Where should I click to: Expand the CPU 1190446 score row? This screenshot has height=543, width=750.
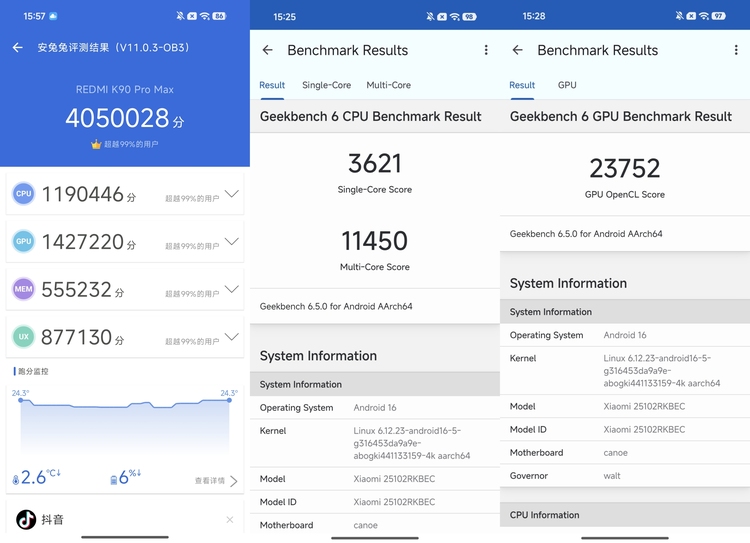pos(232,193)
